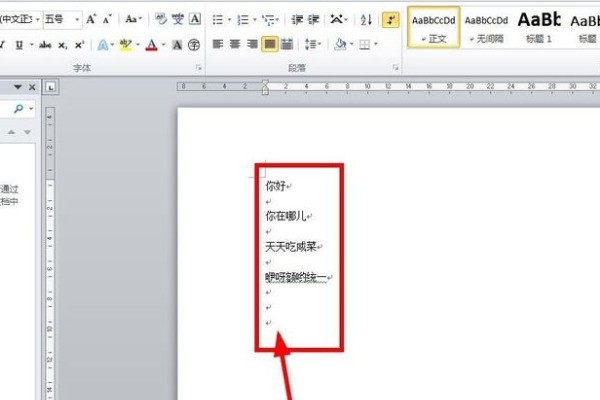Toggle Justify alignment
Viewport: 600px width, 400px height.
[270, 44]
